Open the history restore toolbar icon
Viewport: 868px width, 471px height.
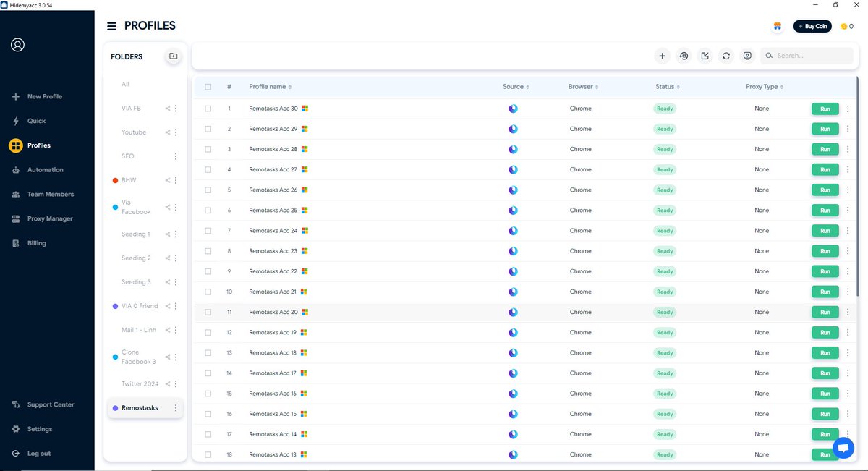(684, 56)
